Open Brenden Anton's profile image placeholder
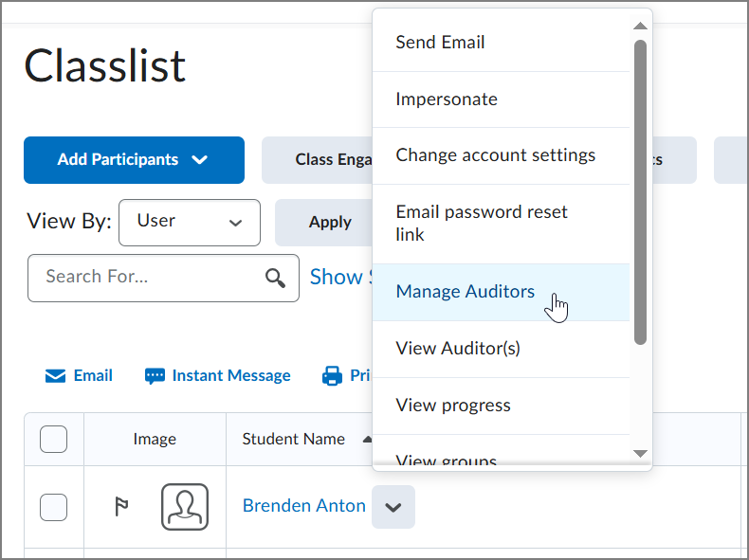The height and width of the screenshot is (560, 749). tap(184, 507)
